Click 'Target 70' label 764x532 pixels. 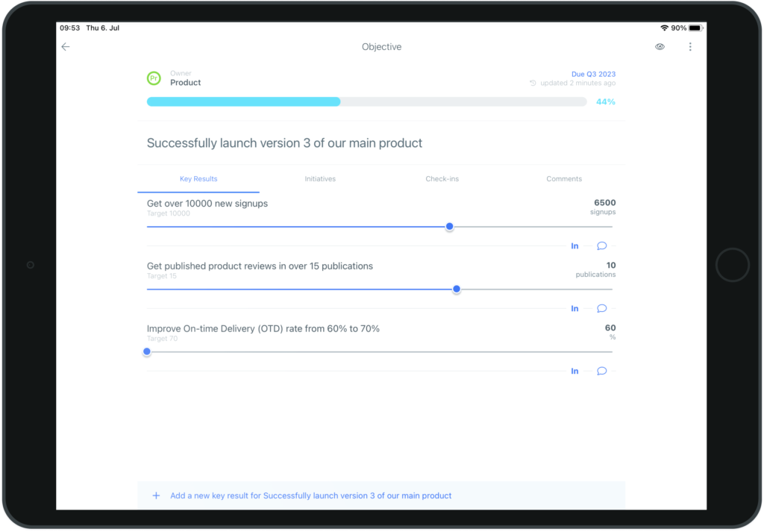pos(162,339)
